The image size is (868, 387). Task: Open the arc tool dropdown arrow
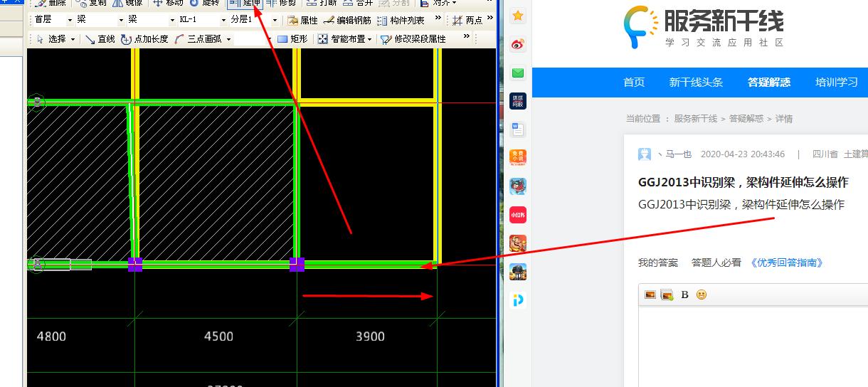229,39
